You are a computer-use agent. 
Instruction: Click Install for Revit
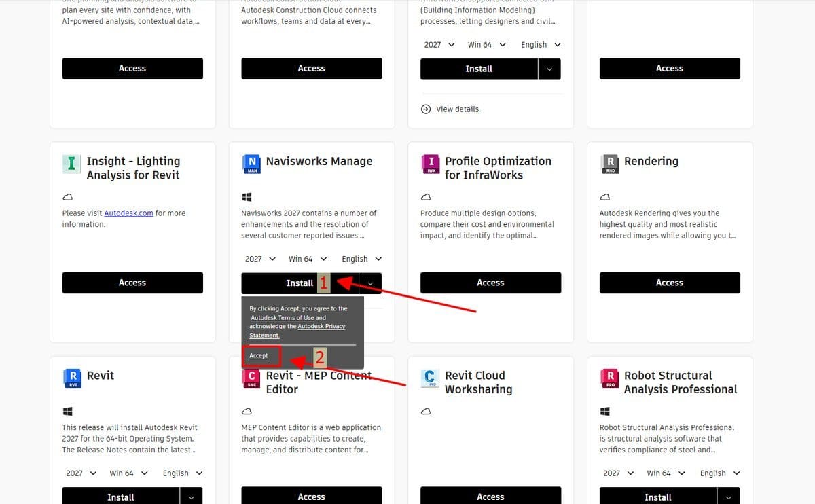coord(121,497)
